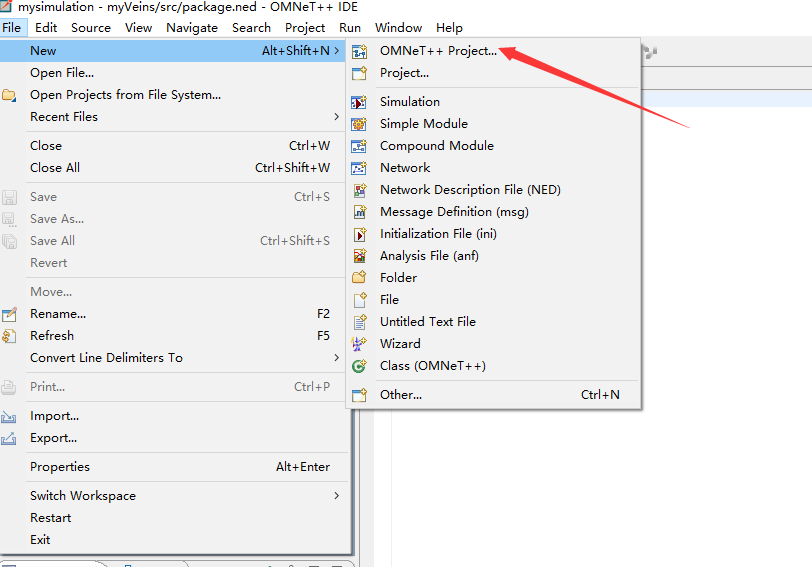Open the Source menu
Image resolution: width=812 pixels, height=567 pixels.
tap(91, 28)
